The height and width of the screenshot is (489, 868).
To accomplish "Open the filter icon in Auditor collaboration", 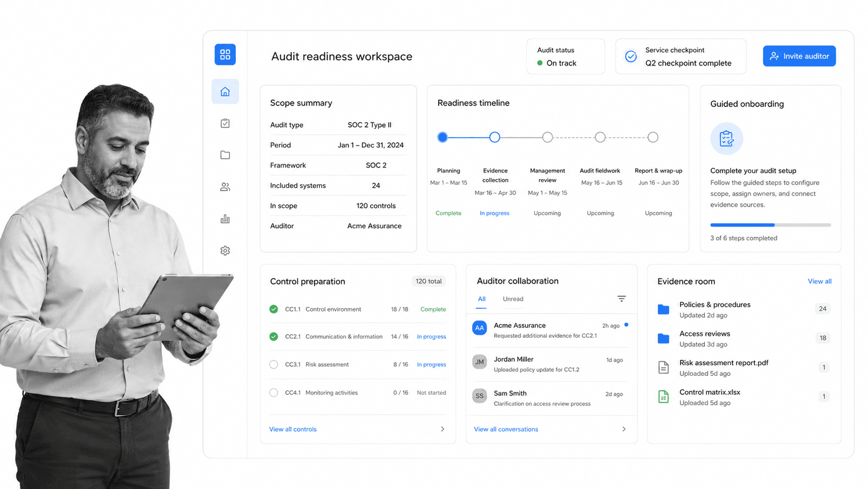I will [x=621, y=299].
